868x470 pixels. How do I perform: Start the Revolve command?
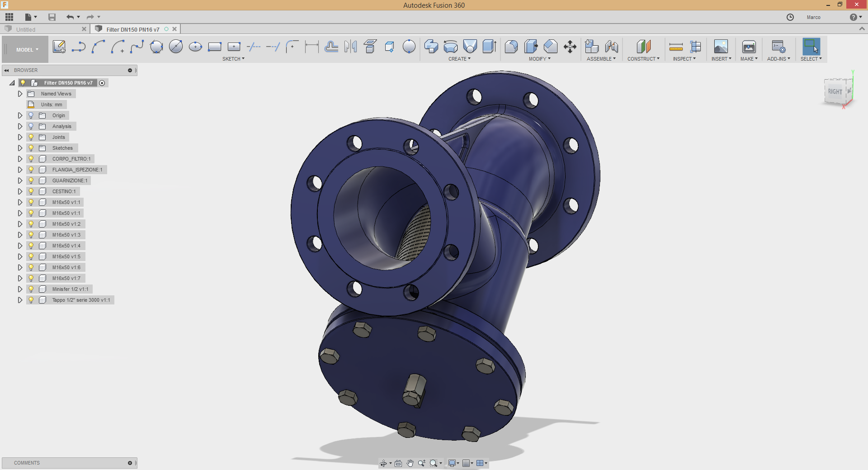(451, 47)
